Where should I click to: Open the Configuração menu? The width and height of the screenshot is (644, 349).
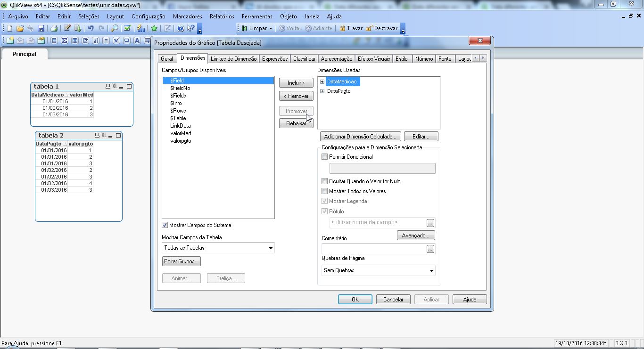(x=149, y=16)
